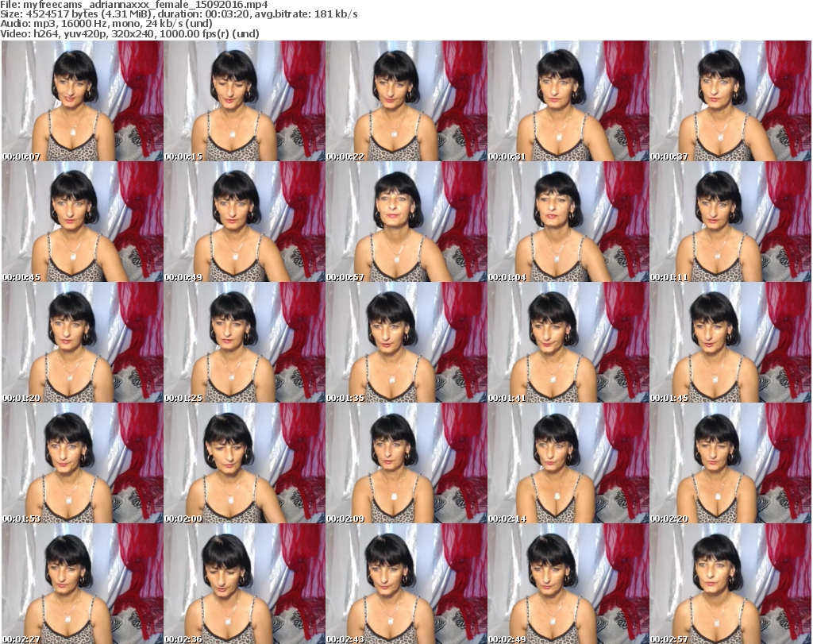The height and width of the screenshot is (644, 813).
Task: Select the thumbnail frame stamped 00:00:07
Action: pos(83,101)
